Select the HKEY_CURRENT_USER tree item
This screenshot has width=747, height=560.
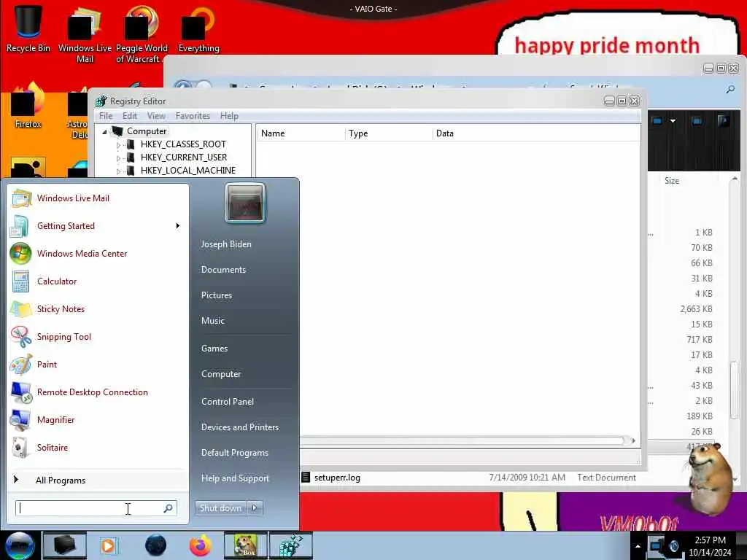point(183,157)
